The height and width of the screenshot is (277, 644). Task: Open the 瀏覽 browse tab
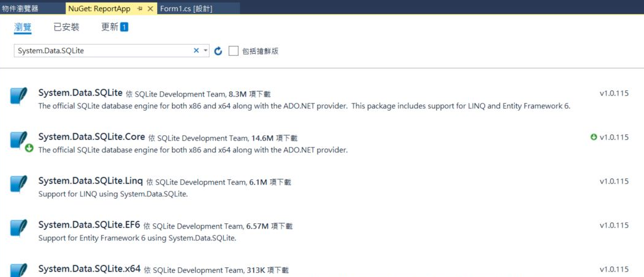tap(23, 28)
